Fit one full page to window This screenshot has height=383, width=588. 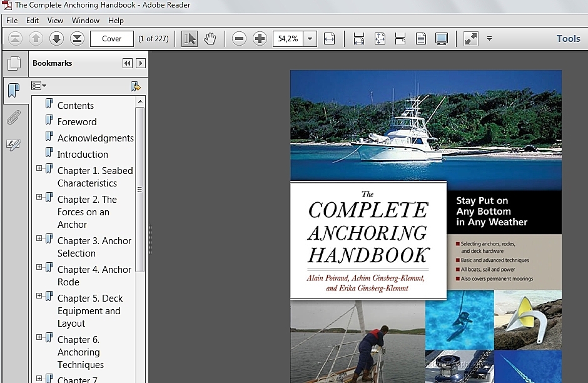(x=380, y=39)
